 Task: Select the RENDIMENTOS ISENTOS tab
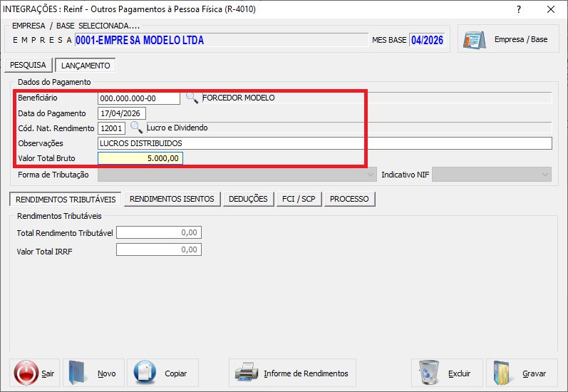click(172, 199)
